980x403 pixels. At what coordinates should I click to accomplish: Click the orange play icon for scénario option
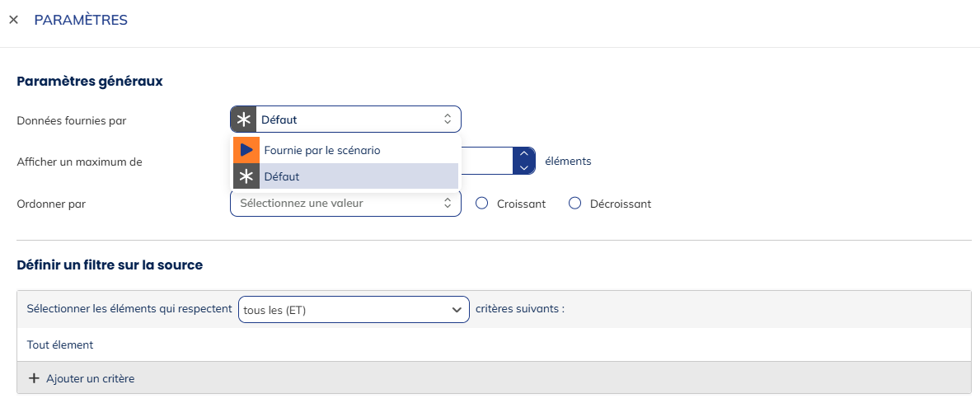point(246,151)
